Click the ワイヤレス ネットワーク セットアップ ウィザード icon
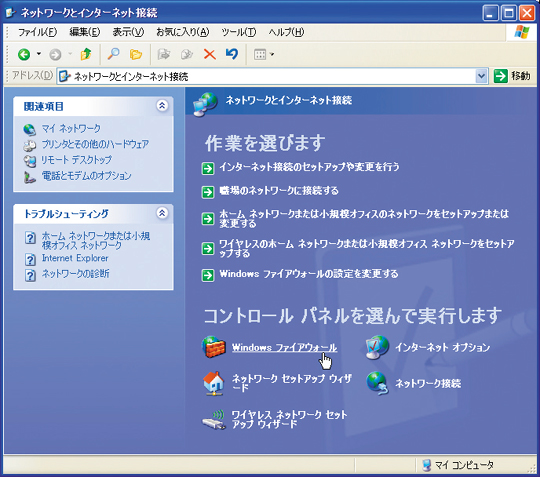The image size is (540, 477). coord(214,420)
